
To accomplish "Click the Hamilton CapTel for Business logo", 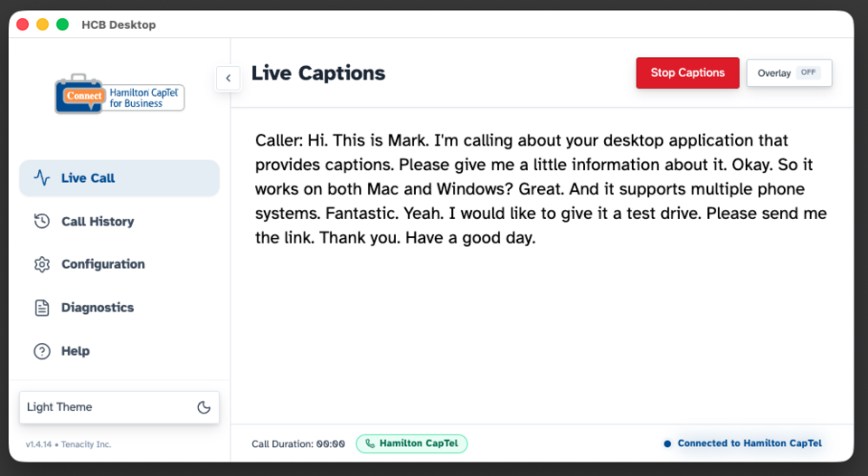I will [119, 94].
